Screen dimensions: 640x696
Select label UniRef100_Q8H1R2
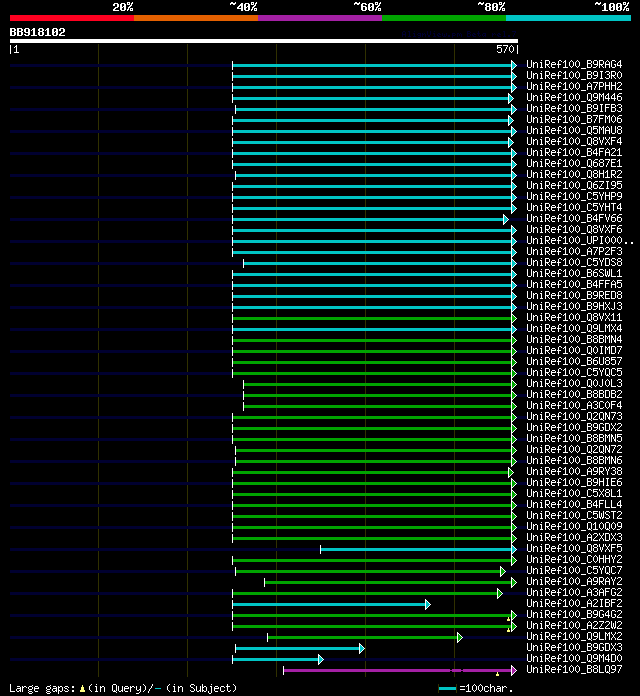pos(574,174)
